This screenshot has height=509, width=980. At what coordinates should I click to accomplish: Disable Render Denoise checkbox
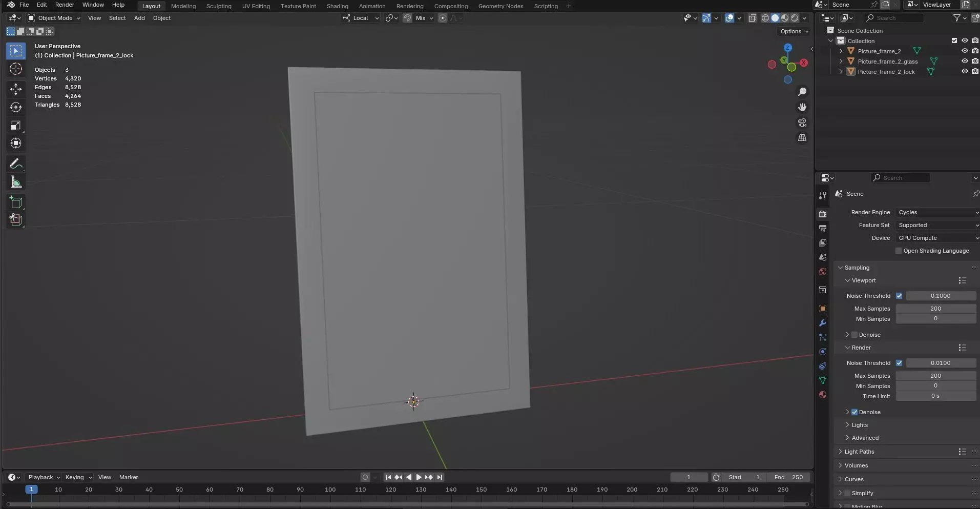(854, 412)
